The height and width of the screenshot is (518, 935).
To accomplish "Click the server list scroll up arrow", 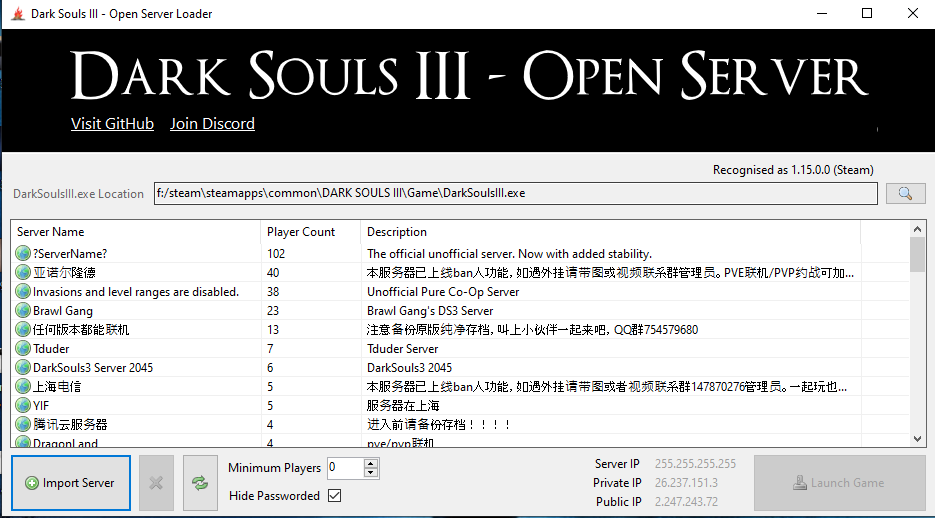I will 917,229.
